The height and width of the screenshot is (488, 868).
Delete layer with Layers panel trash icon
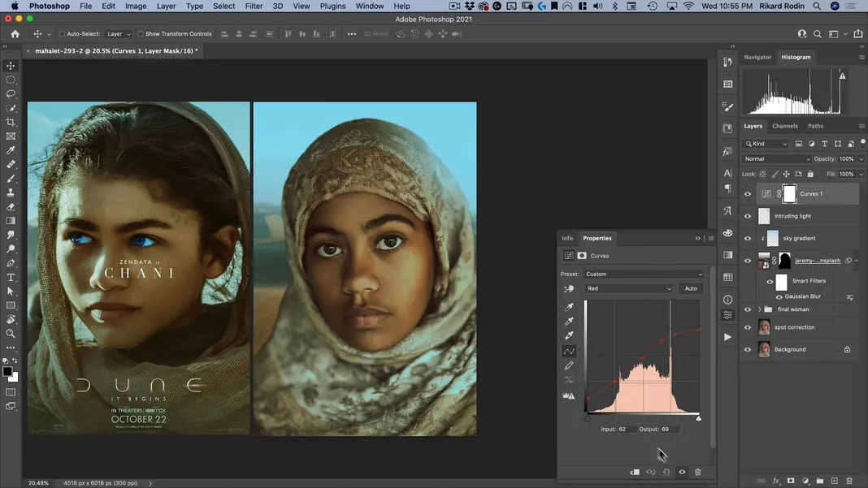849,482
